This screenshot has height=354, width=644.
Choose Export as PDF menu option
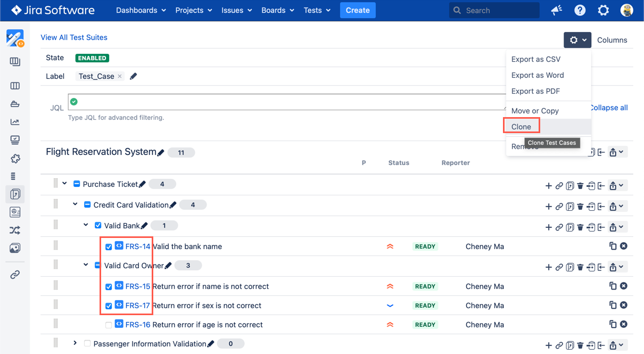point(535,91)
